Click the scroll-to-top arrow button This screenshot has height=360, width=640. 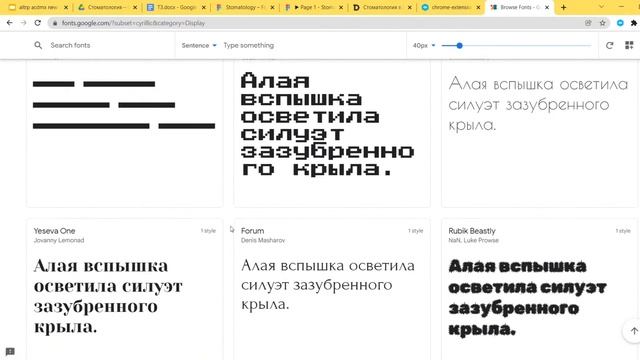click(633, 331)
